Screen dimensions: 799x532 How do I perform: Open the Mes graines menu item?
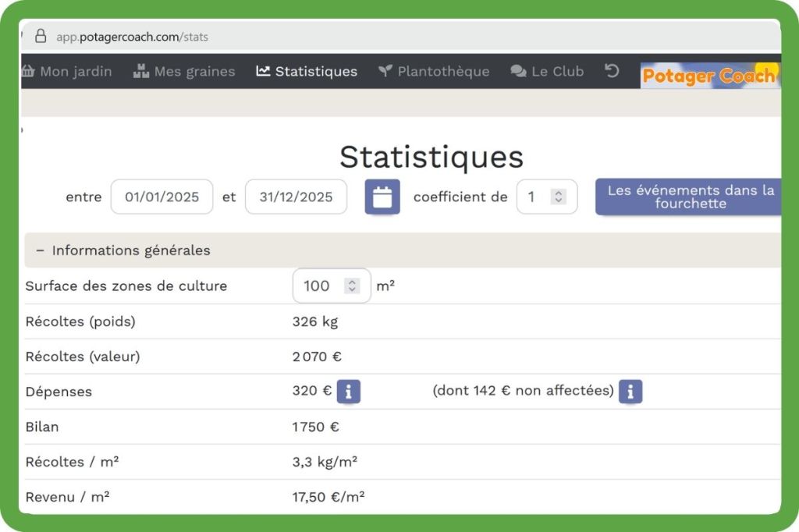(184, 71)
